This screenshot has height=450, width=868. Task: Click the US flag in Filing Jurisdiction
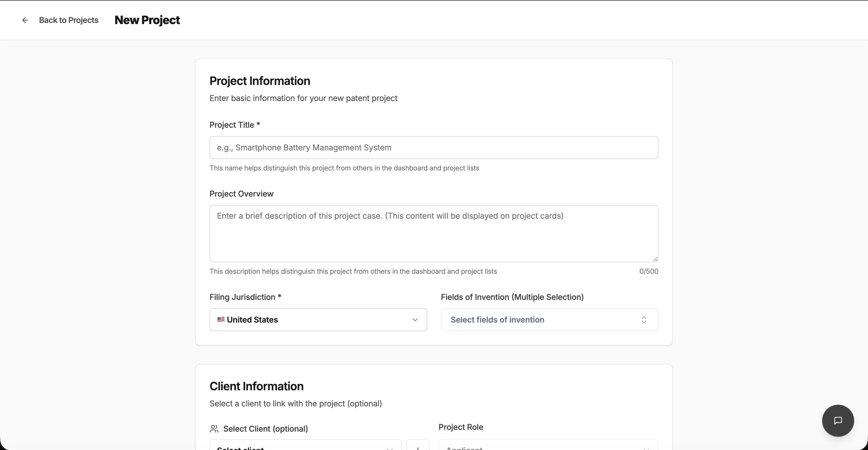tap(221, 320)
